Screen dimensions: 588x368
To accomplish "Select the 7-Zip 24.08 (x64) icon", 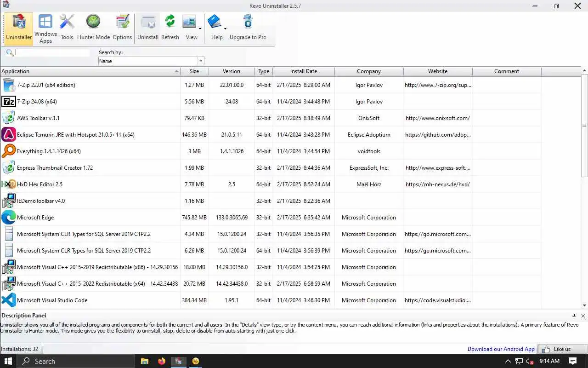I will tap(9, 102).
